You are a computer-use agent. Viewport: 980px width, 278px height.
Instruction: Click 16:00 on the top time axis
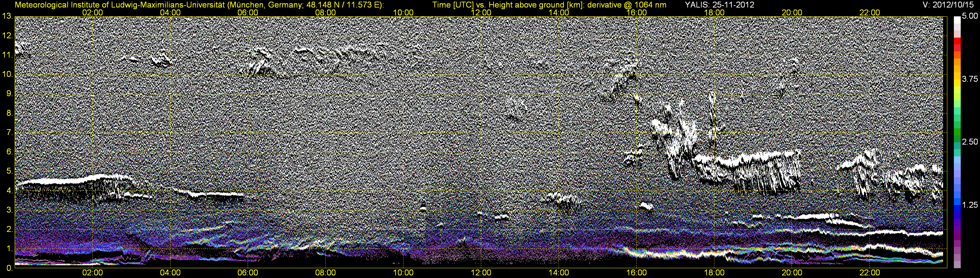point(636,12)
